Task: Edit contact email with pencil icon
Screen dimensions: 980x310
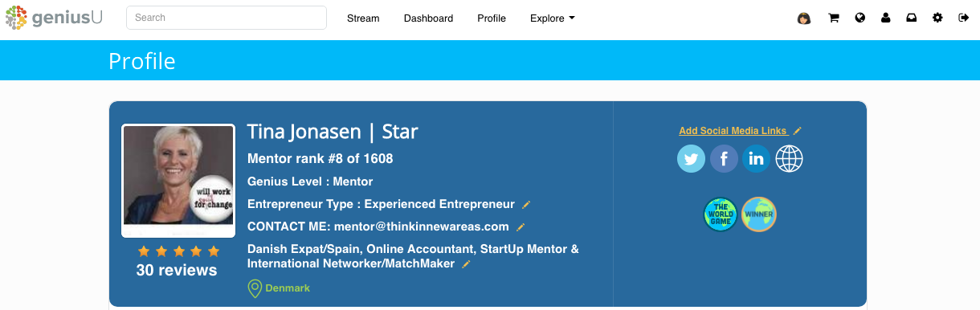Action: [x=521, y=227]
